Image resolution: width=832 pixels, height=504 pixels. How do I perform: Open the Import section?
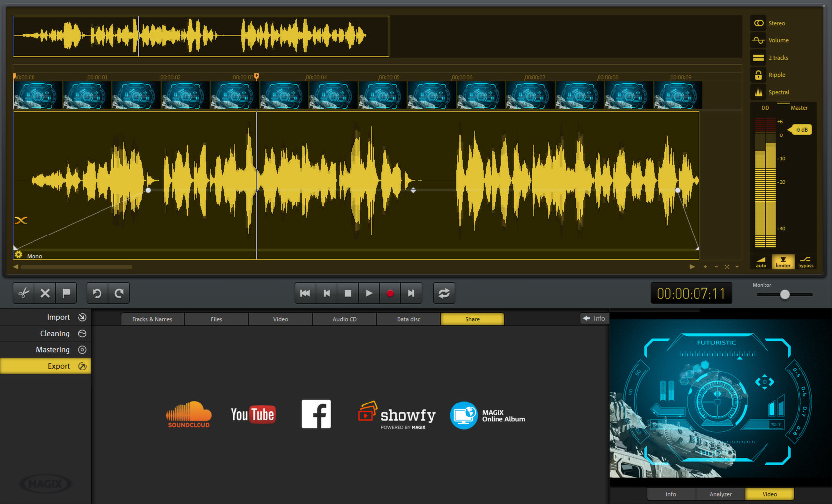click(x=45, y=317)
